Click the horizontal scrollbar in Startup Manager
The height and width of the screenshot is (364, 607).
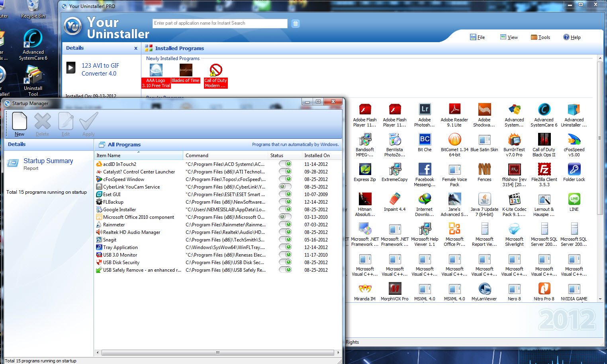(x=218, y=352)
